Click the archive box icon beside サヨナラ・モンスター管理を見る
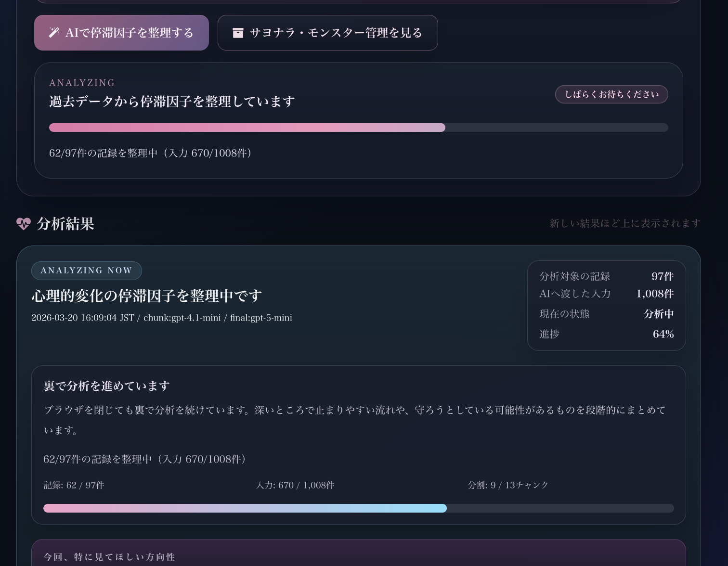 tap(238, 32)
